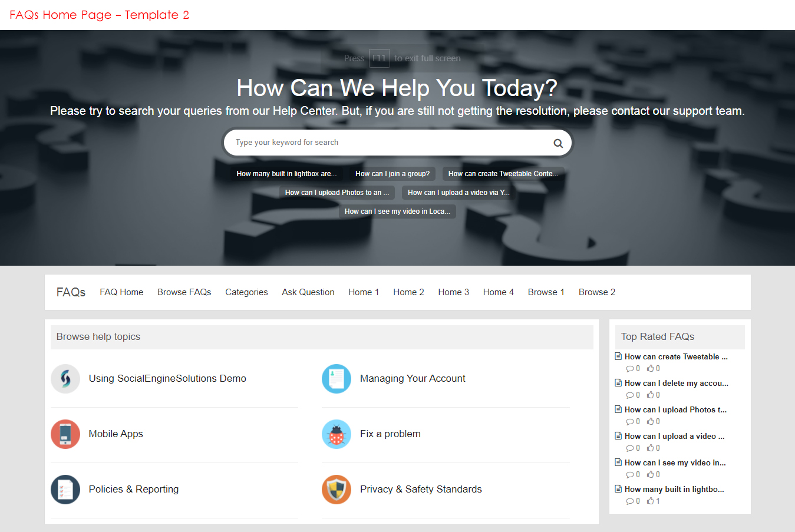
Task: Select the Browse 2 navigation item
Action: [x=596, y=292]
